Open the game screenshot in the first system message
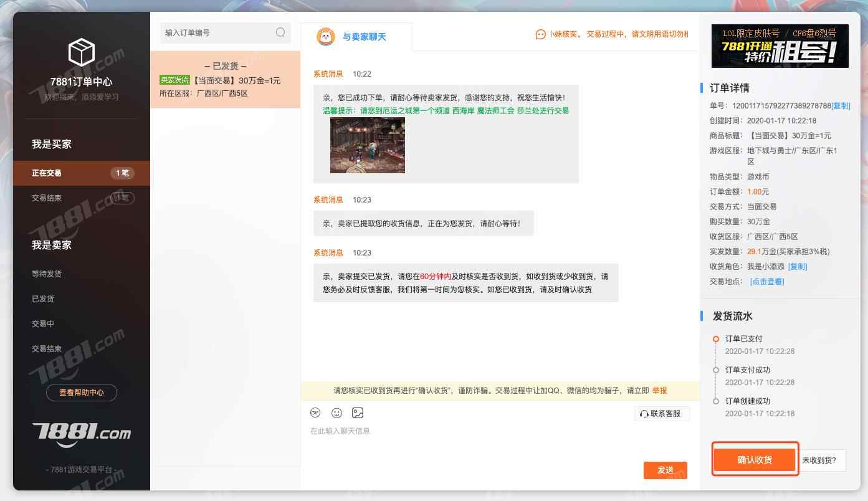This screenshot has height=501, width=868. (368, 145)
